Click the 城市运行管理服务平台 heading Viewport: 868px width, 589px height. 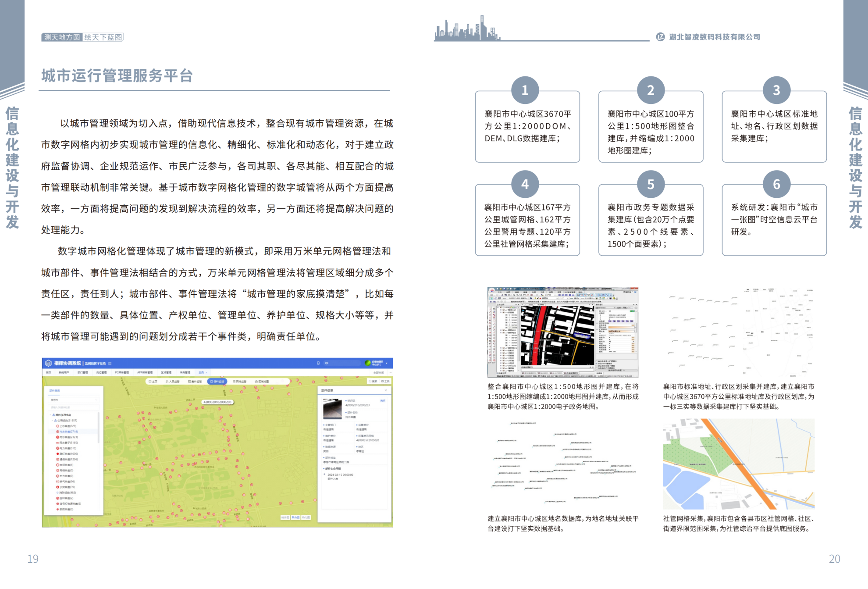click(117, 76)
